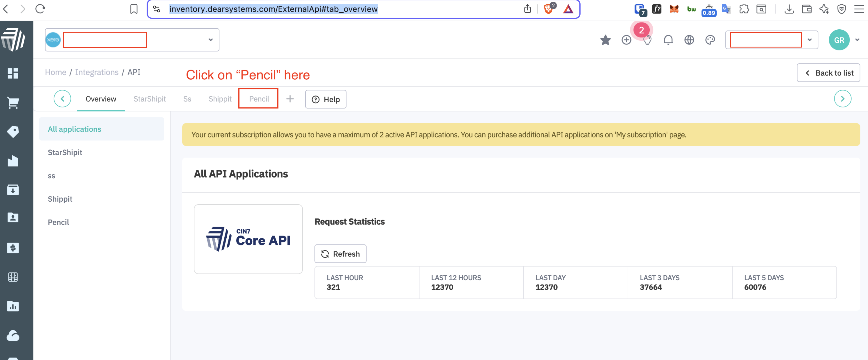Switch to the Pencil tab
The image size is (868, 360).
point(259,99)
